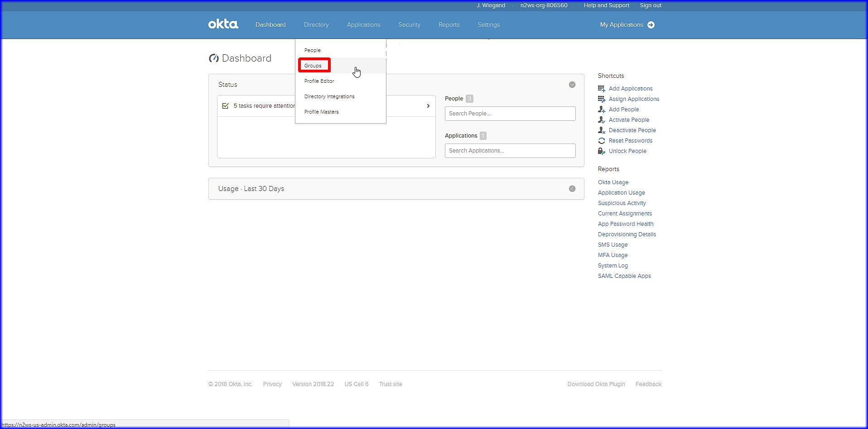The image size is (868, 429).
Task: Open the Current Assignments report
Action: tap(625, 214)
